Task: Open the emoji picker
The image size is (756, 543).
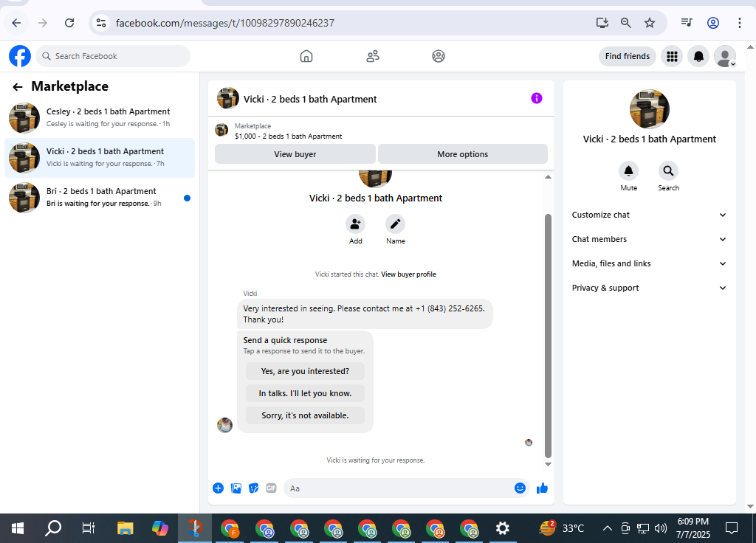Action: 520,488
